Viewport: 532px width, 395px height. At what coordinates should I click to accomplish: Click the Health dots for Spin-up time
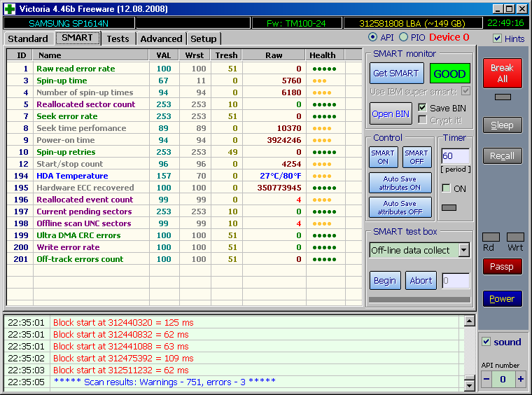(x=320, y=81)
